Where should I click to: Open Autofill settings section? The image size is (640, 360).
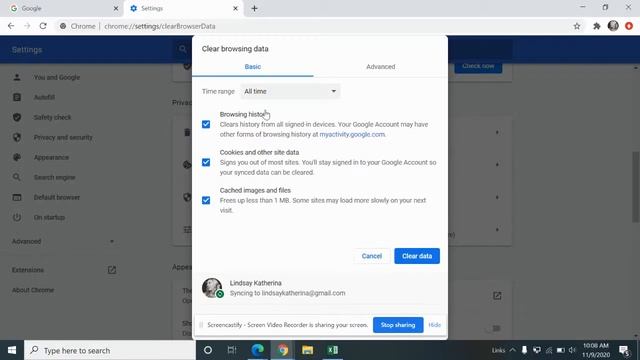[x=44, y=97]
